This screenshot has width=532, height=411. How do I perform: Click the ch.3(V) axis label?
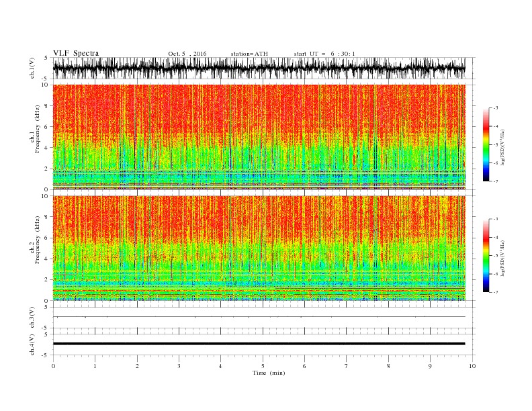pyautogui.click(x=32, y=318)
